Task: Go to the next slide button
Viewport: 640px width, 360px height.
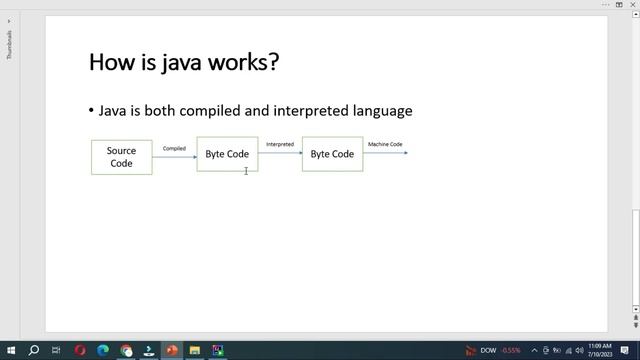Action: click(636, 325)
